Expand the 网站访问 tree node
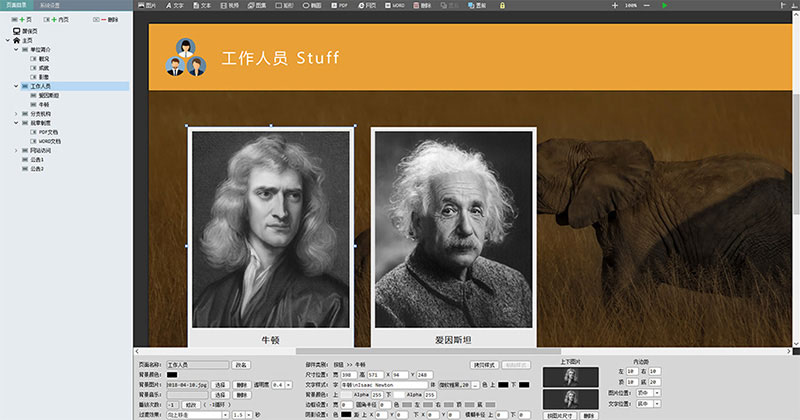 [x=17, y=150]
